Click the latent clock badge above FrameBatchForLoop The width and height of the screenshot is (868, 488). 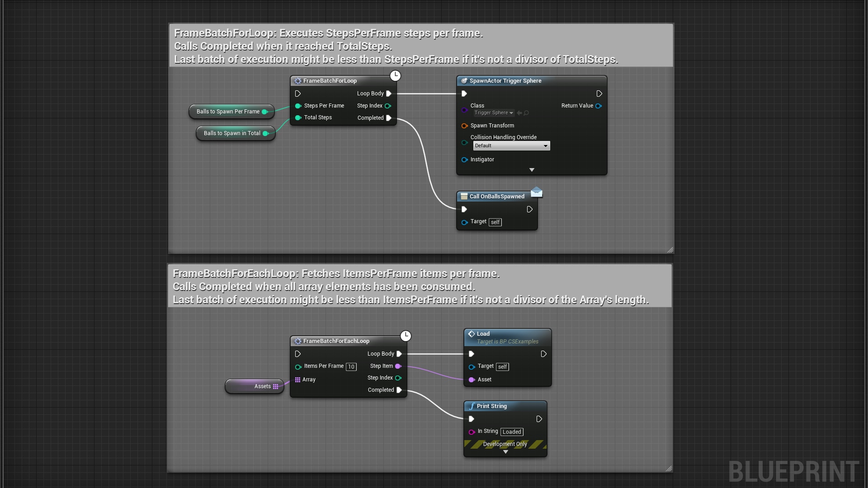396,75
